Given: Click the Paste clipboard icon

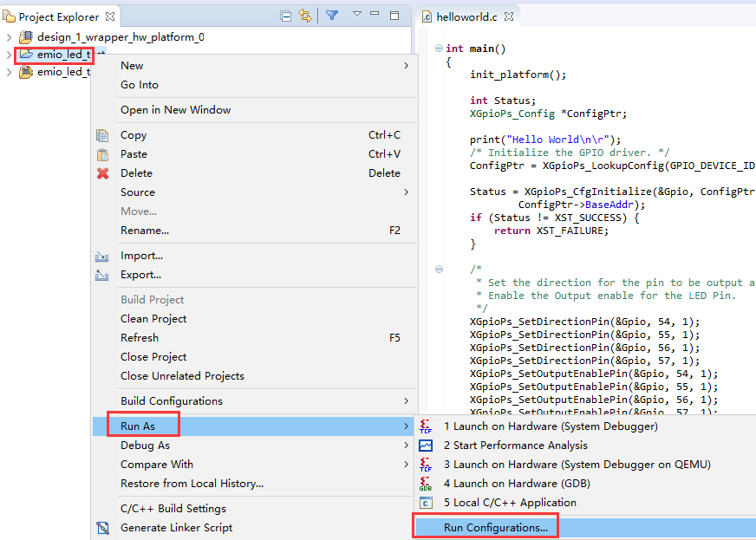Looking at the screenshot, I should [102, 154].
